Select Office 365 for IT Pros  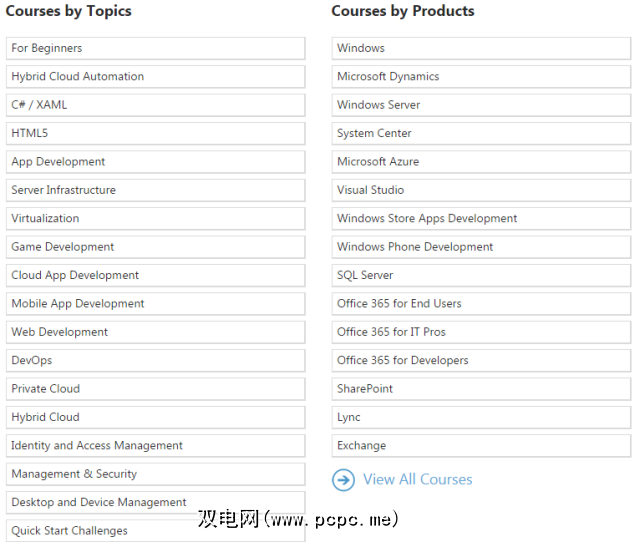point(481,332)
